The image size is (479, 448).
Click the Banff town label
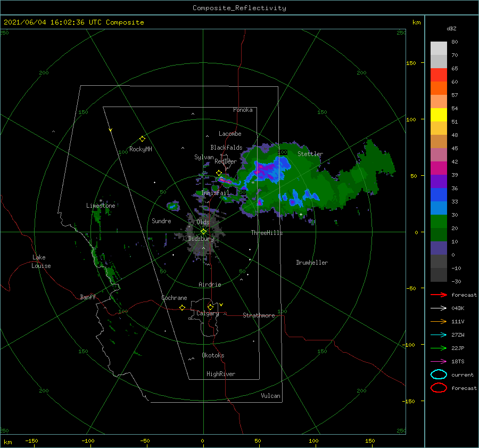tap(88, 297)
